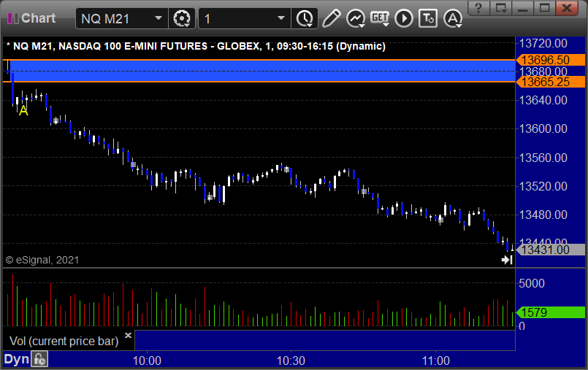Click the 13640.00 price axis label
588x370 pixels.
pyautogui.click(x=543, y=100)
